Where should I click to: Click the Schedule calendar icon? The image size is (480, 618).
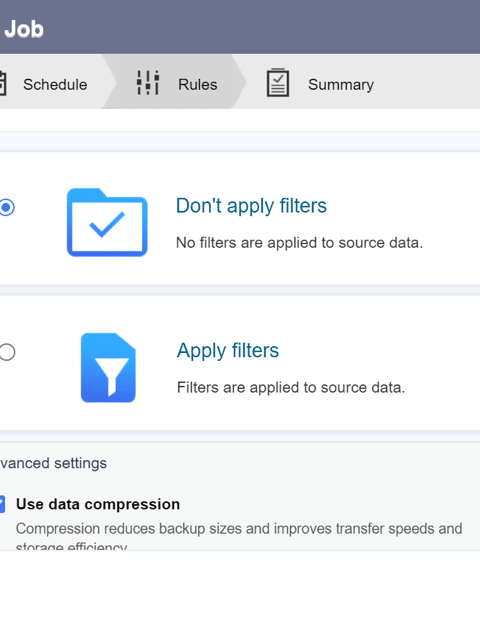point(3,83)
